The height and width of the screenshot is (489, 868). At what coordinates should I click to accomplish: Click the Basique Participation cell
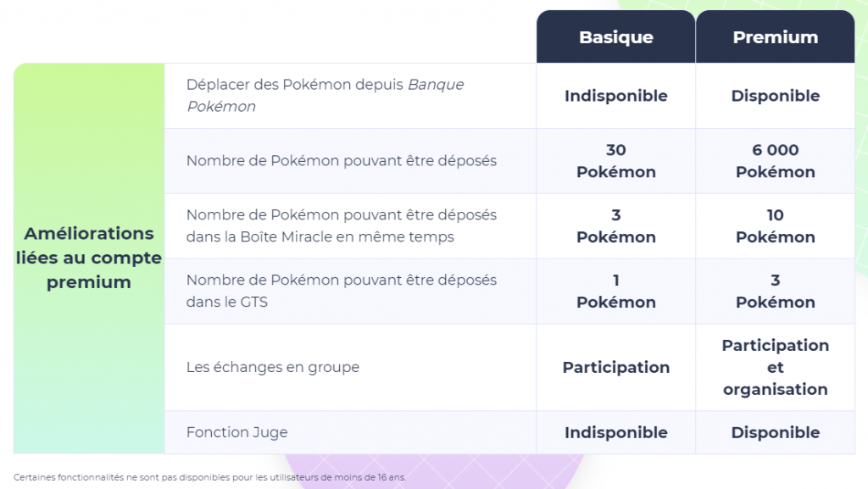(615, 367)
